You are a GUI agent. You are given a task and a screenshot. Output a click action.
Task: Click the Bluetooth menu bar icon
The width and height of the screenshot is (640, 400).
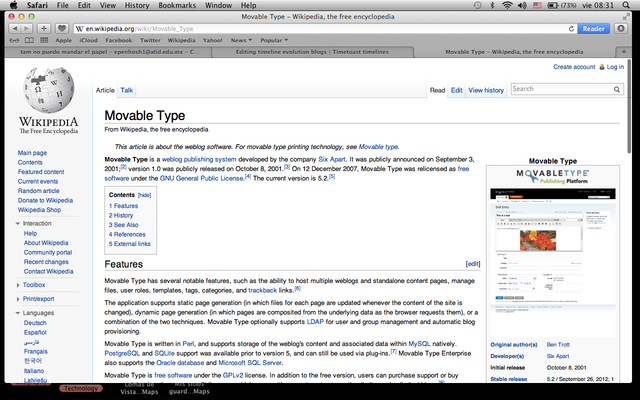[492, 5]
